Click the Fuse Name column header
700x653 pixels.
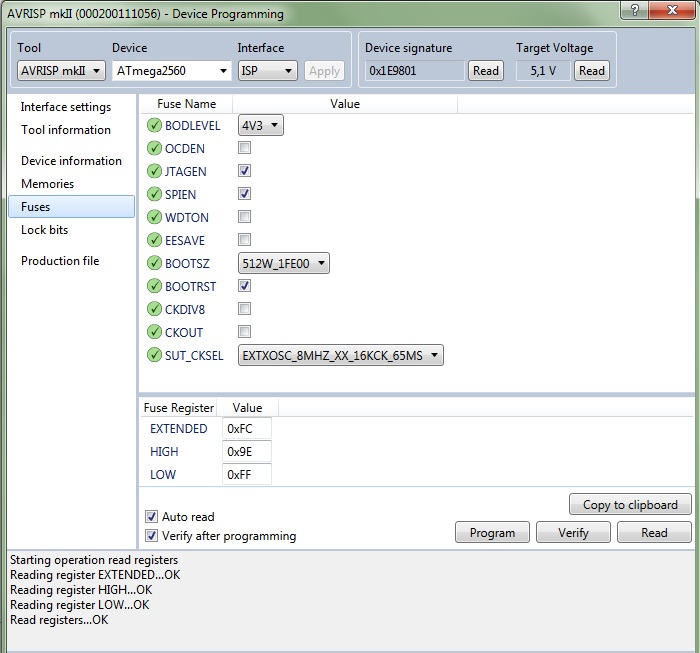tap(187, 104)
